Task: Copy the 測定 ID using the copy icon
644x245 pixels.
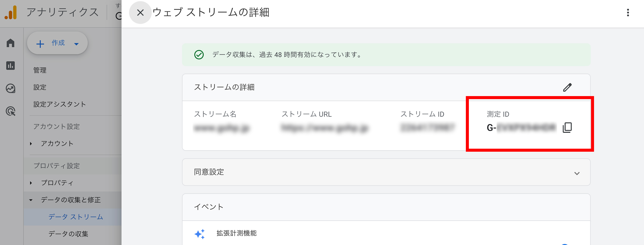Action: click(567, 128)
